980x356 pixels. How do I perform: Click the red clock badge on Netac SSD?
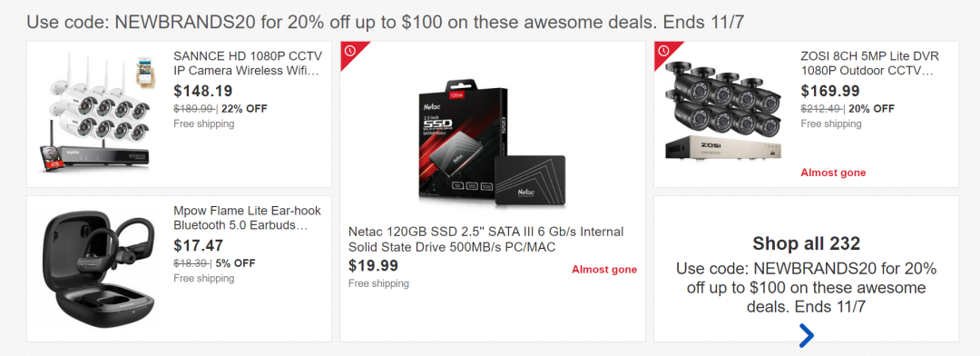click(x=350, y=51)
